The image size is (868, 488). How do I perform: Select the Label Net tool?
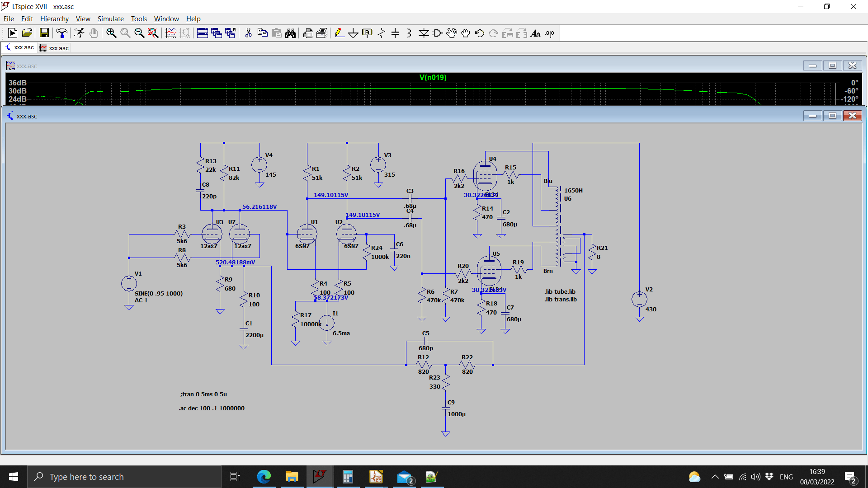(x=368, y=33)
